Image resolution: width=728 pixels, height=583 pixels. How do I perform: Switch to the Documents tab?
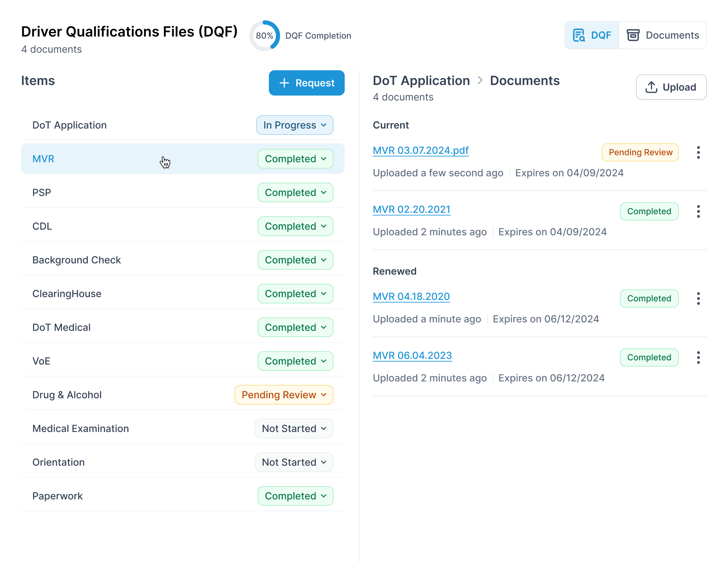[663, 35]
